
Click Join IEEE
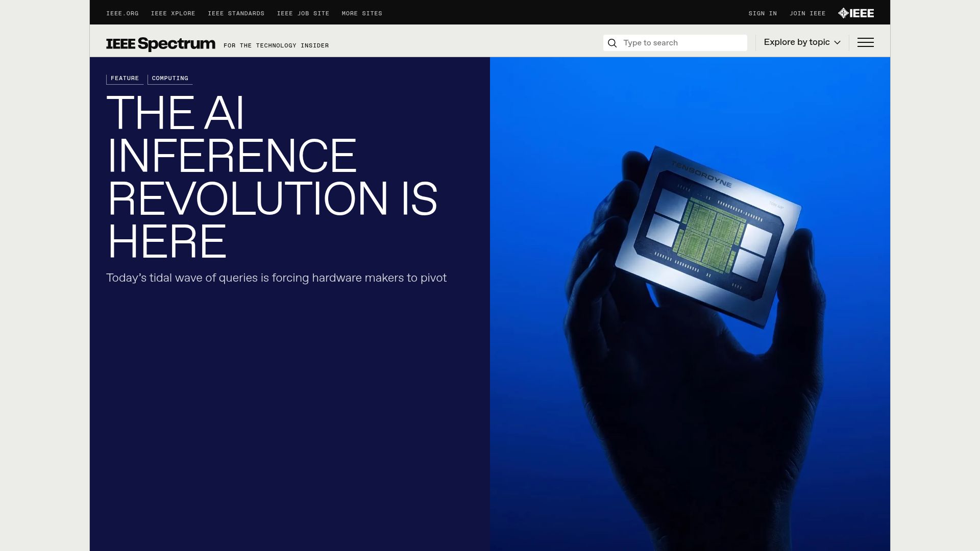pyautogui.click(x=807, y=13)
